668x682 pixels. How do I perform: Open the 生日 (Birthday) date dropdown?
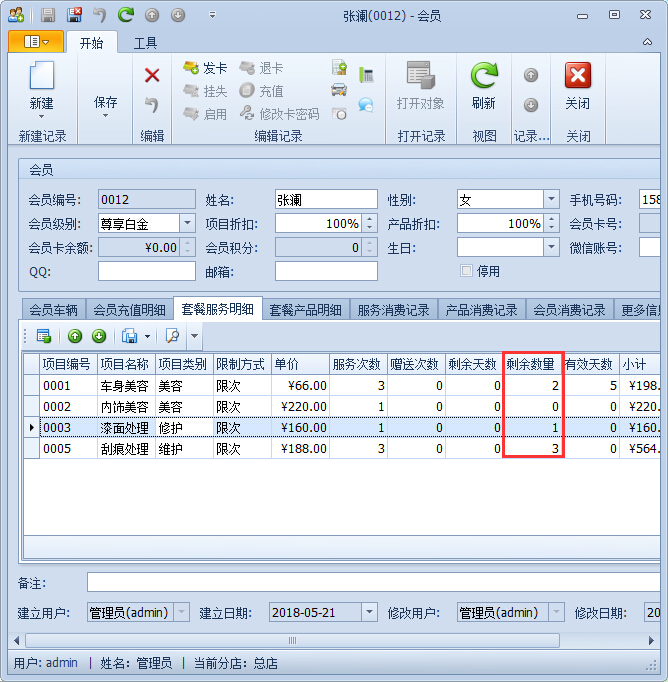551,248
